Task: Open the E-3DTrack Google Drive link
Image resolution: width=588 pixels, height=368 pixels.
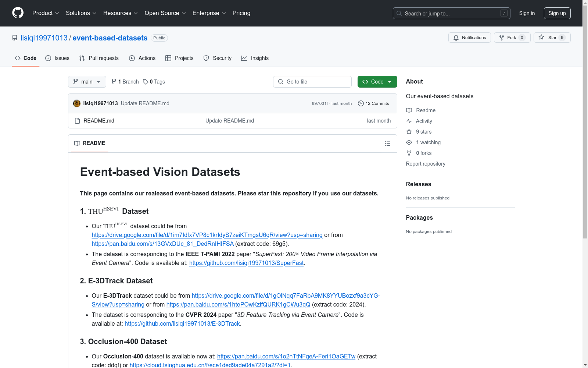Action: pyautogui.click(x=286, y=296)
